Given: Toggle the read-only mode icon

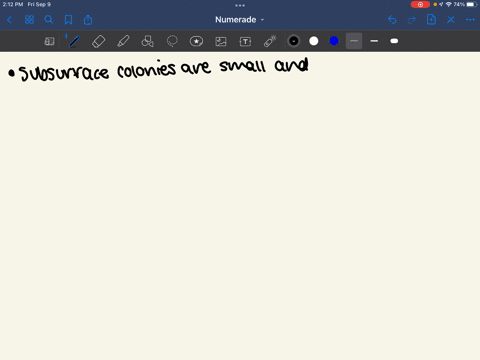Looking at the screenshot, I should click(x=49, y=41).
